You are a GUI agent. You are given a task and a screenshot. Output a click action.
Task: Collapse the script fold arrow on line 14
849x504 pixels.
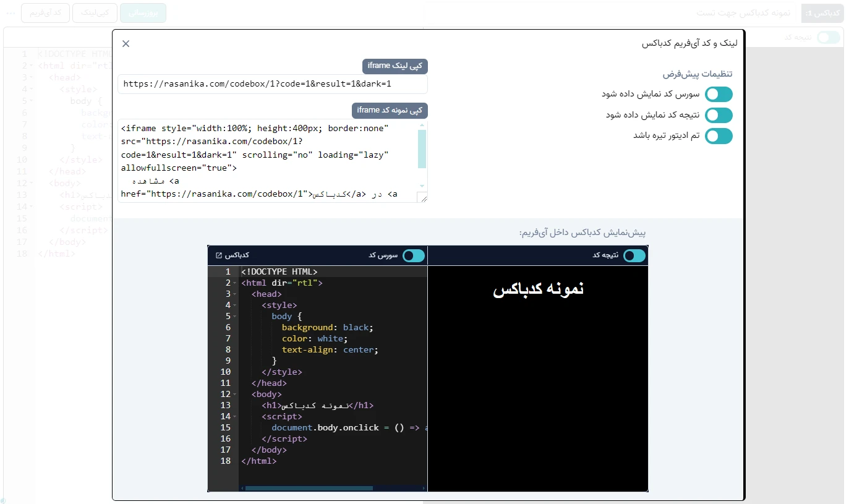tap(235, 417)
